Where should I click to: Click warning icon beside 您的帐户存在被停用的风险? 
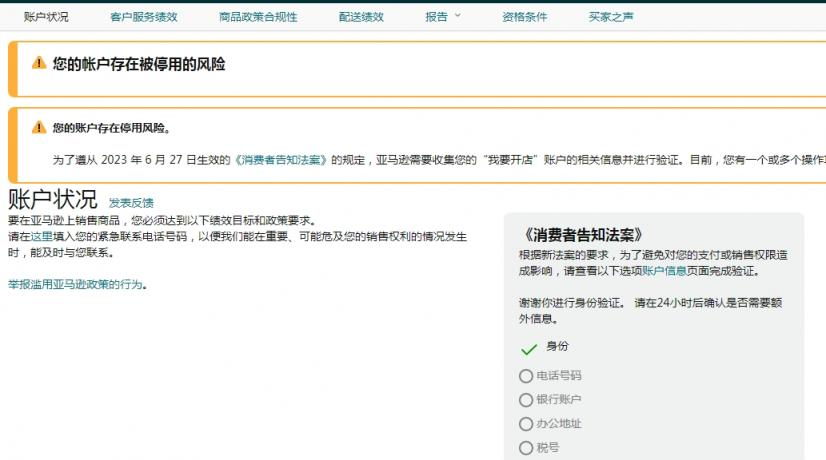coord(39,63)
